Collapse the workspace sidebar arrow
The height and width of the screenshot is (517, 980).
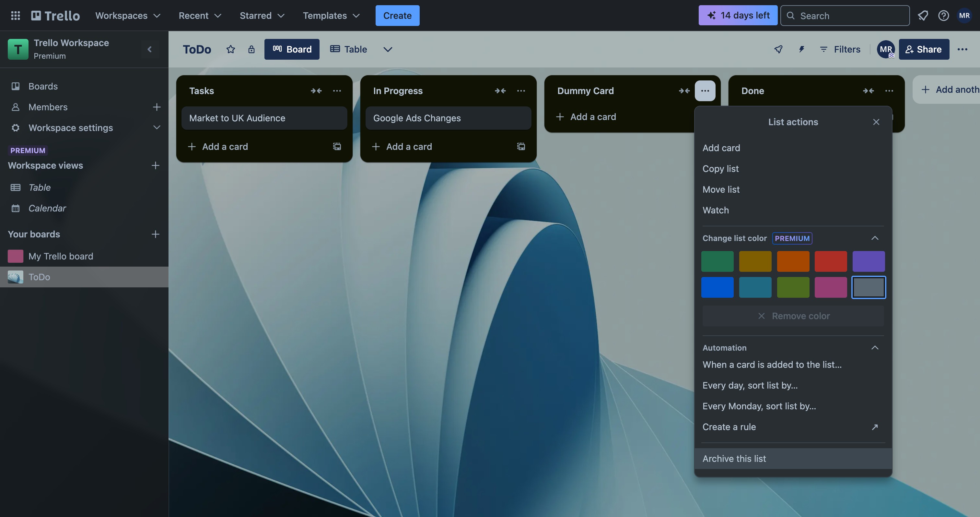pyautogui.click(x=149, y=49)
